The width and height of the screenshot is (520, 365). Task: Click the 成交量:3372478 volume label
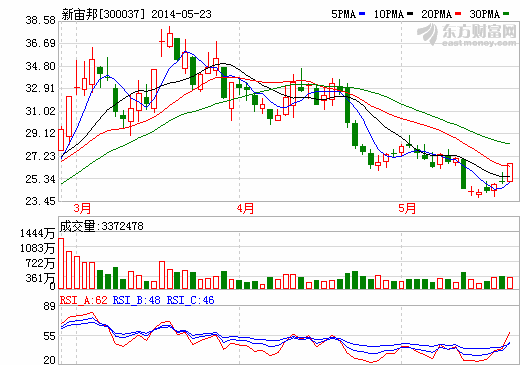102,226
